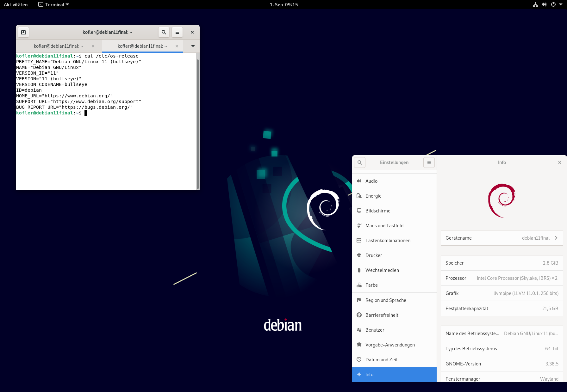This screenshot has height=392, width=567.
Task: Open Audio settings via the speaker icon
Action: pyautogui.click(x=359, y=181)
